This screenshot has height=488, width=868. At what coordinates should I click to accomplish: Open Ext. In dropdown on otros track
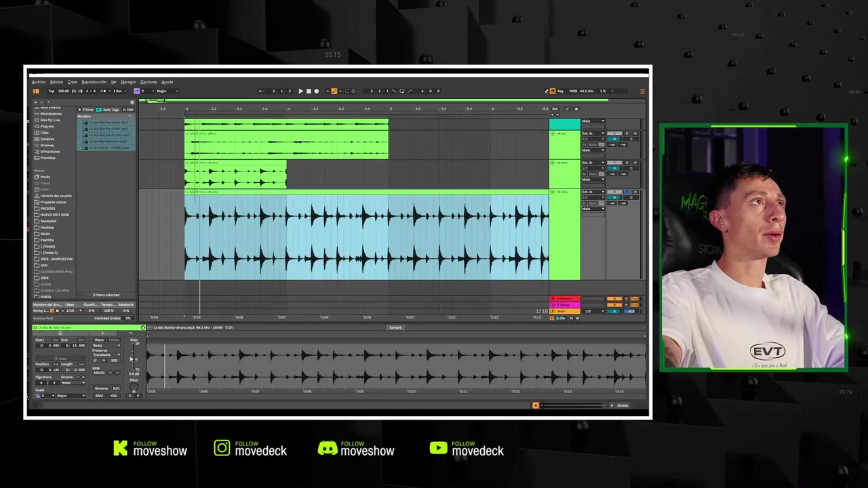(593, 134)
